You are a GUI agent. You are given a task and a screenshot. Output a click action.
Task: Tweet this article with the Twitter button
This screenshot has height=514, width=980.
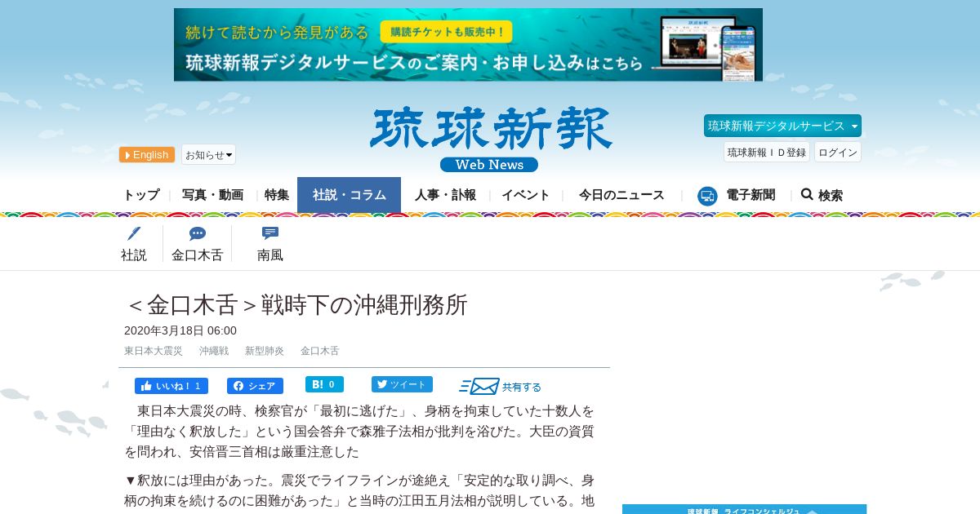402,384
